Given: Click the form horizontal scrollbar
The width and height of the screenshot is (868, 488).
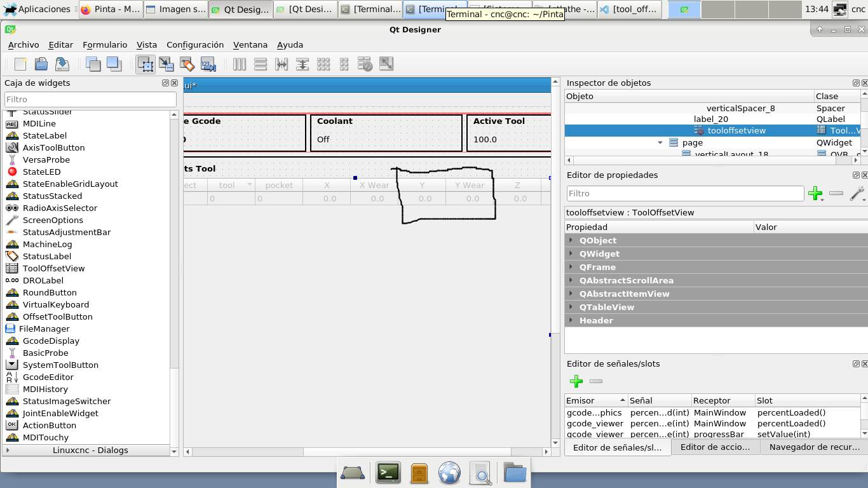Looking at the screenshot, I should (x=366, y=452).
